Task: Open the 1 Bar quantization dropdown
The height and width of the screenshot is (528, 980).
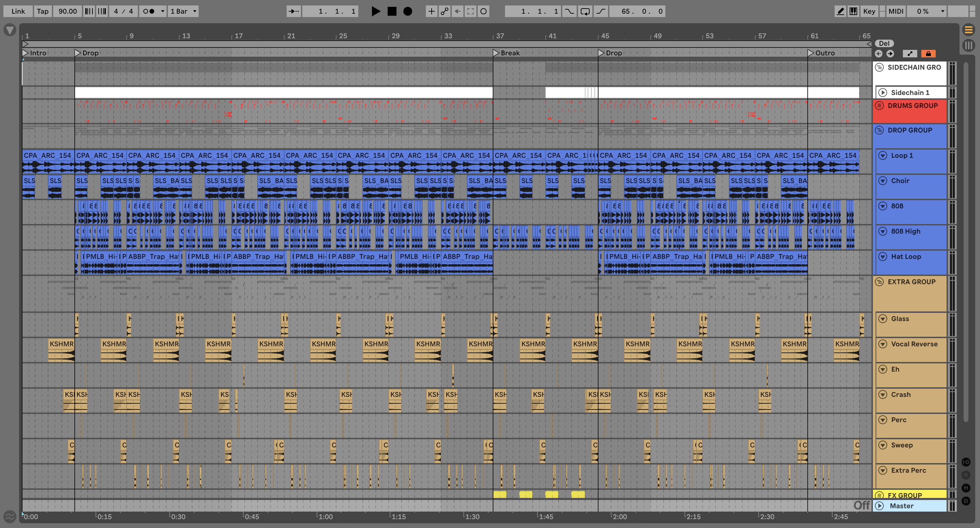Action: click(183, 11)
